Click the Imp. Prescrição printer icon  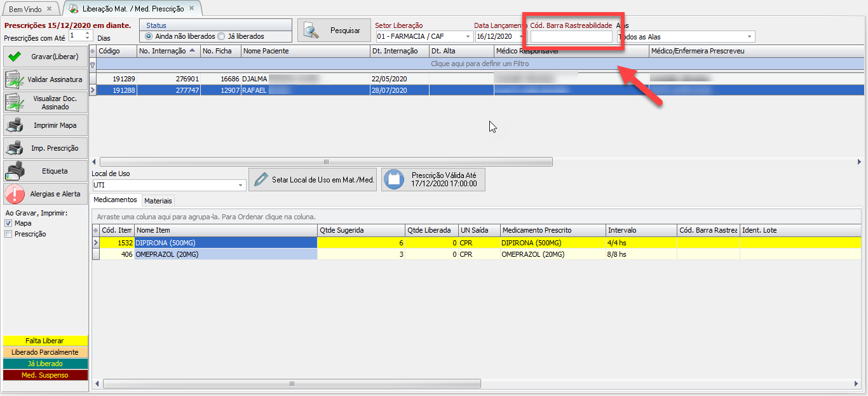click(x=15, y=148)
